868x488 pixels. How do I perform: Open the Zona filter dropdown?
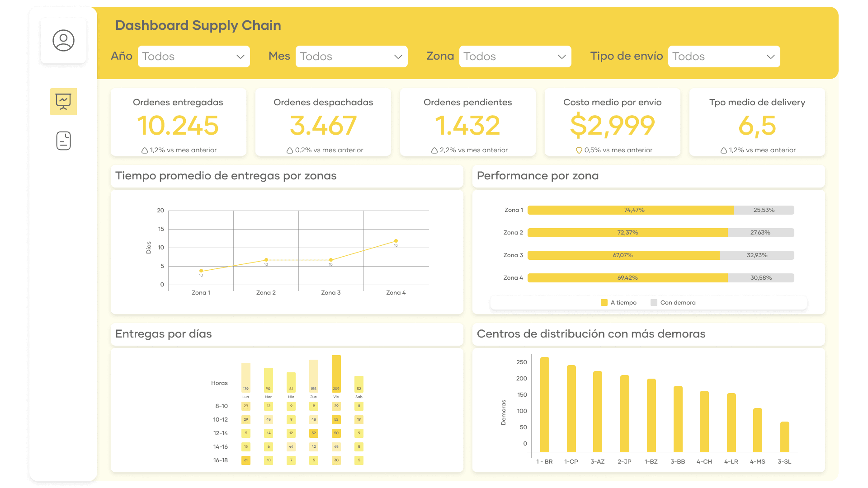point(515,56)
